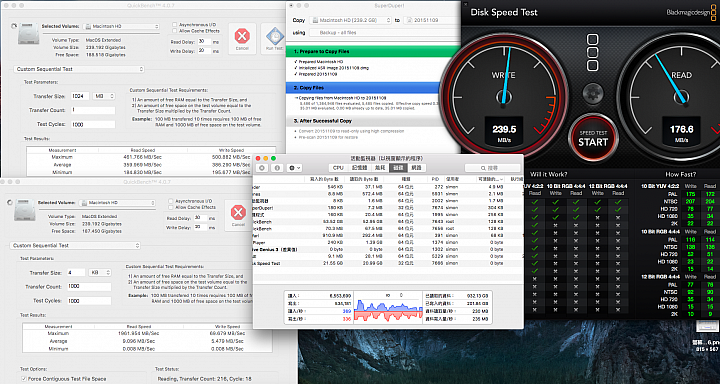This screenshot has width=720, height=384.
Task: Click Maximum read speed 461.766 MB/Sec
Action: (x=143, y=157)
